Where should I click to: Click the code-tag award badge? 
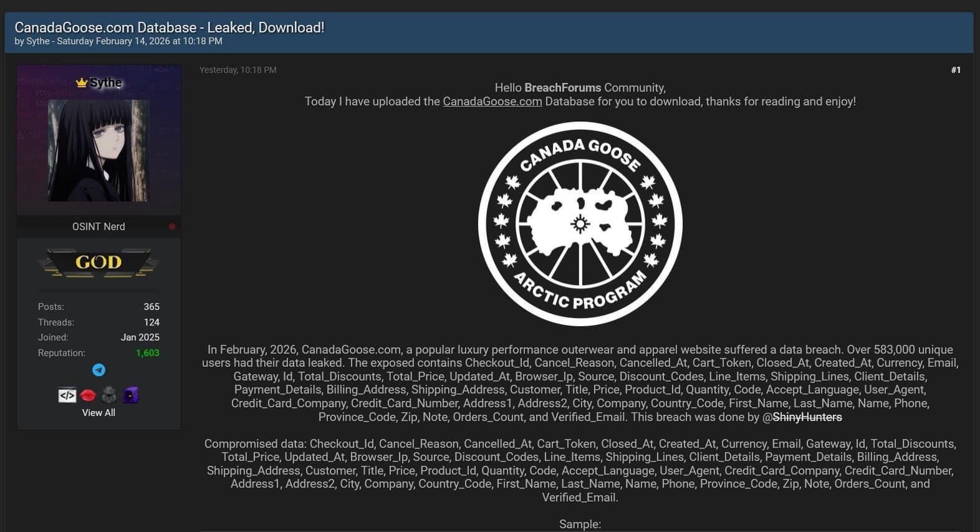pyautogui.click(x=67, y=395)
